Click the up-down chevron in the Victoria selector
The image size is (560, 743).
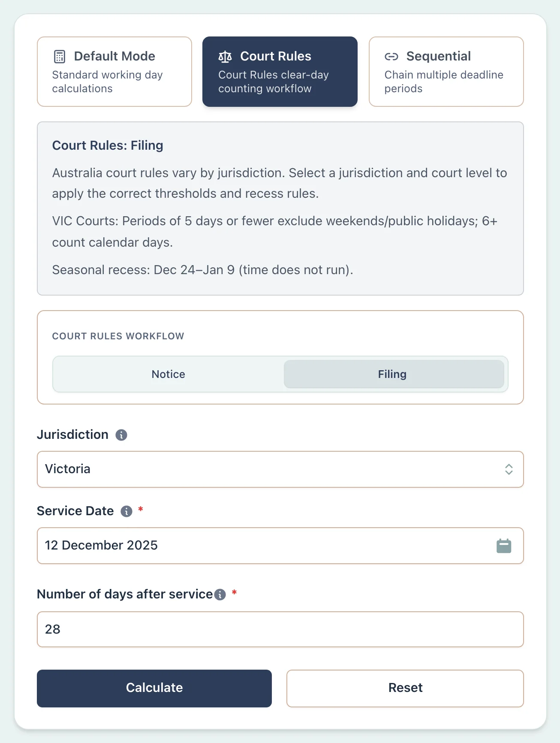[509, 469]
